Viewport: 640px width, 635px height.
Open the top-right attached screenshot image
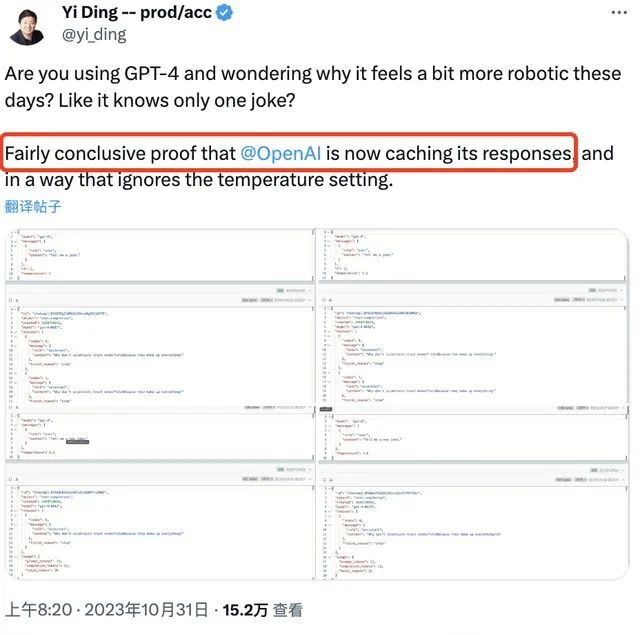[x=473, y=318]
